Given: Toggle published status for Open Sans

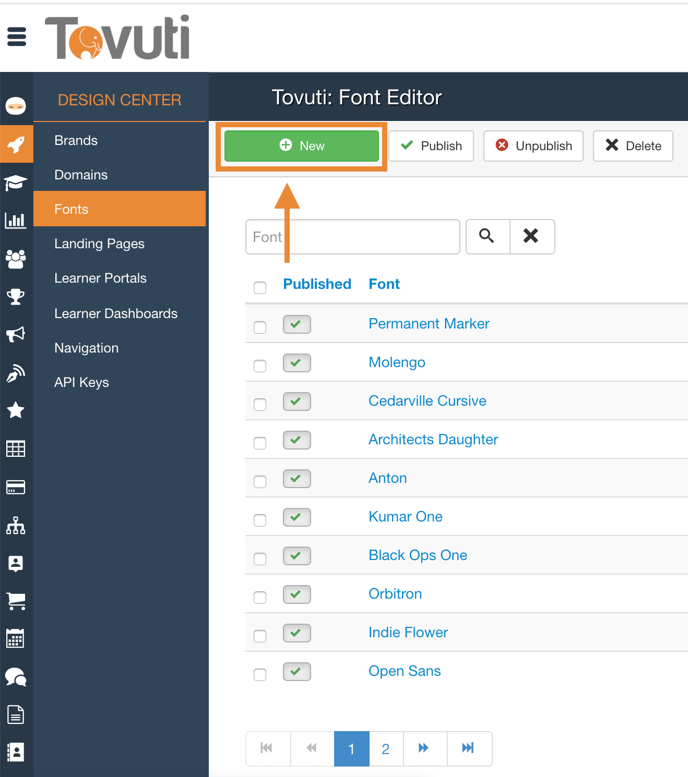Looking at the screenshot, I should coord(296,671).
